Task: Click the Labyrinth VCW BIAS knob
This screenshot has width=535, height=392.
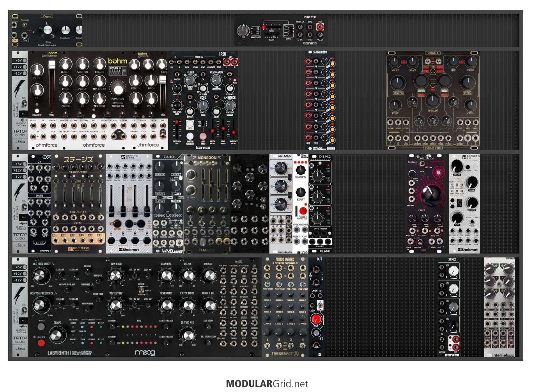Action: (x=167, y=276)
